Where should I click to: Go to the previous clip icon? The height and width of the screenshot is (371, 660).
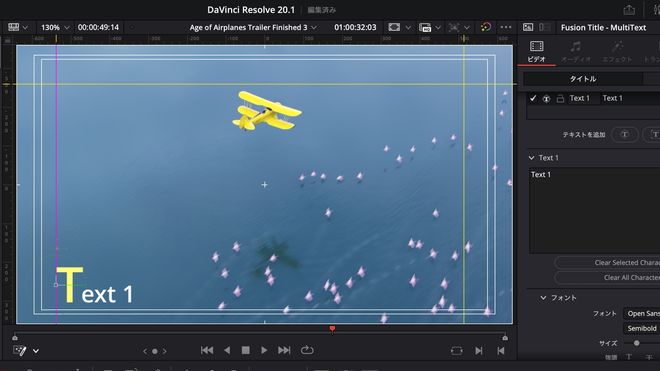(500, 350)
